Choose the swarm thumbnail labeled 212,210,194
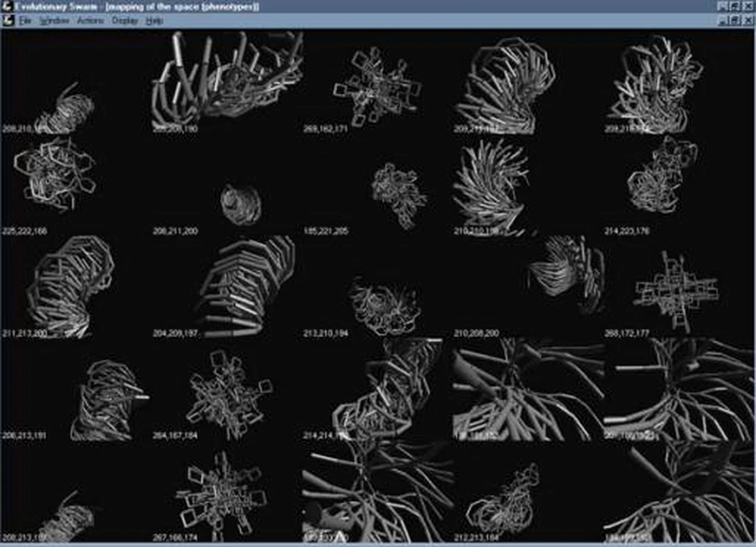Image resolution: width=756 pixels, height=547 pixels. [384, 306]
